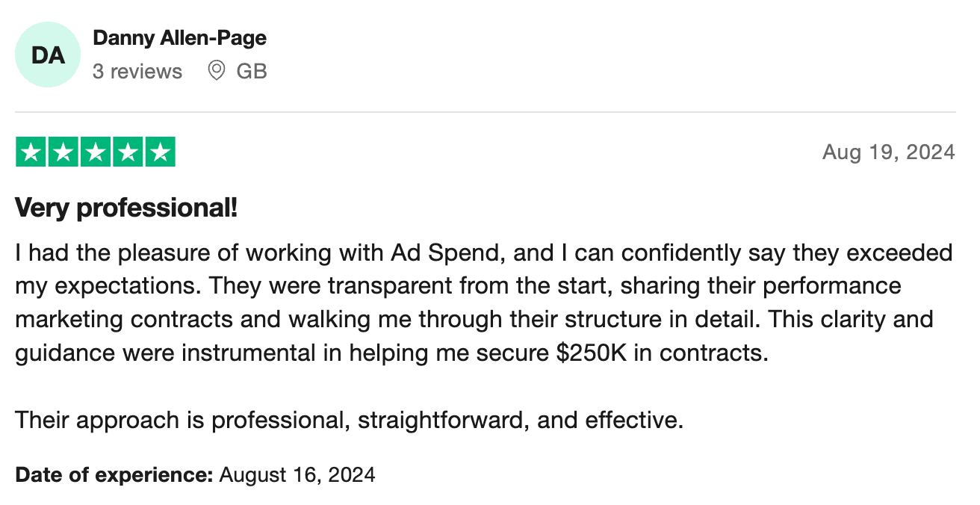The image size is (980, 505).
Task: Click the location pin icon
Action: [x=217, y=71]
